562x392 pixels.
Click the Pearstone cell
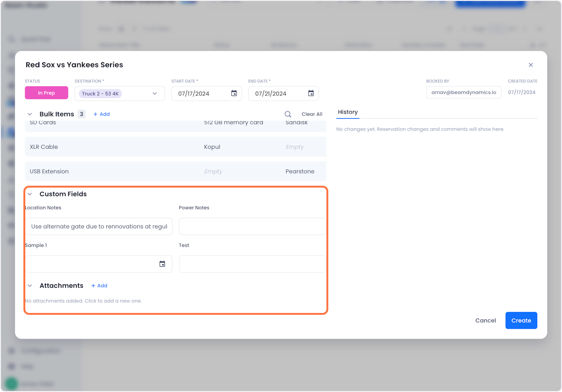[300, 171]
